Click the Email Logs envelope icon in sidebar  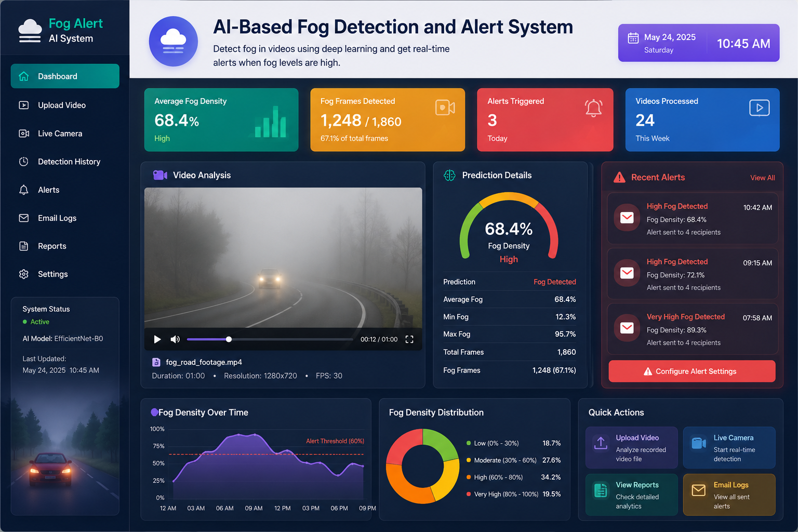coord(24,218)
